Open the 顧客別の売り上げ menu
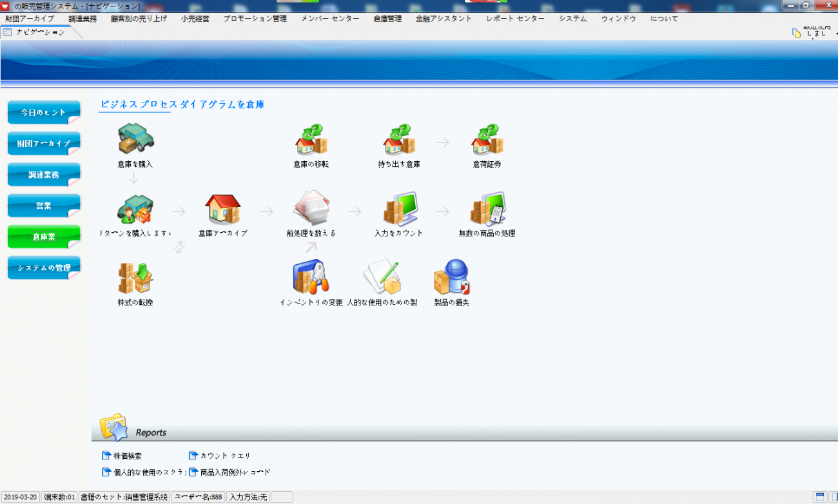This screenshot has width=838, height=504. point(139,19)
